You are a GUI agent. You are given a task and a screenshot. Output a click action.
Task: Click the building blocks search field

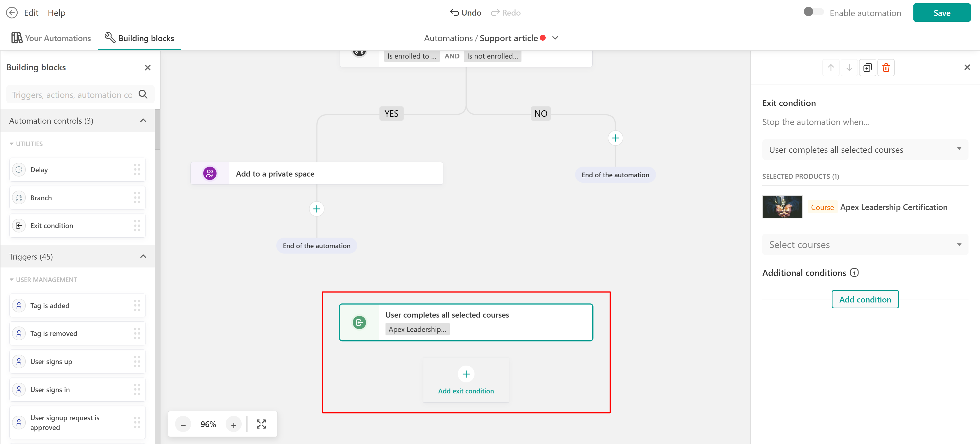click(72, 95)
